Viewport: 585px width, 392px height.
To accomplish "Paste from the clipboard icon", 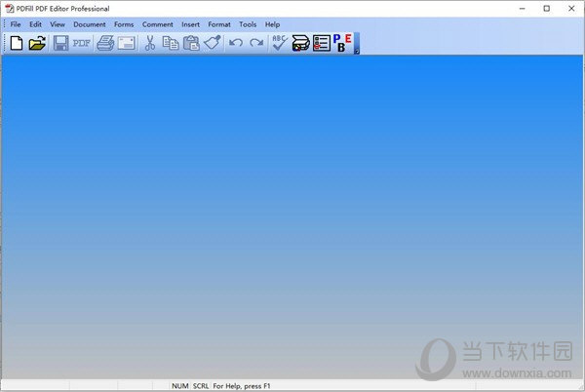I will [x=191, y=43].
